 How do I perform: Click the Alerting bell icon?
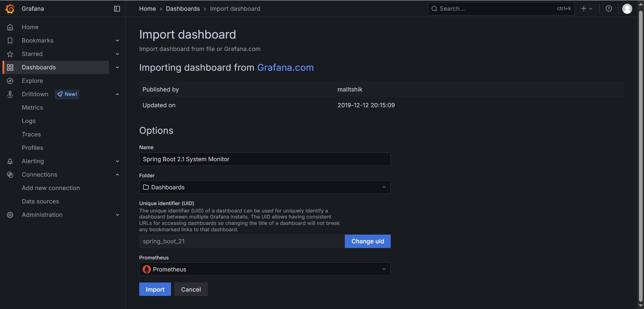[10, 161]
